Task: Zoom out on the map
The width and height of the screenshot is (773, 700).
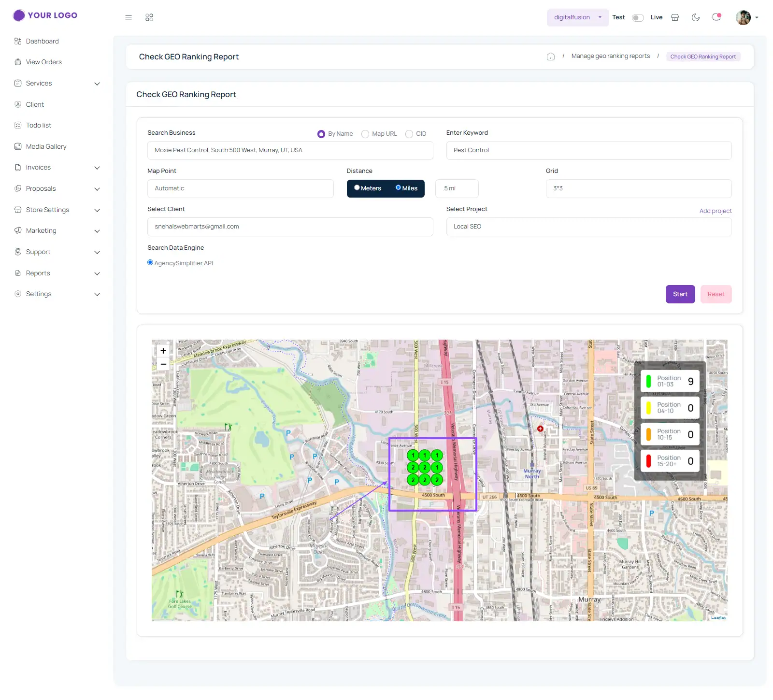Action: pyautogui.click(x=163, y=364)
